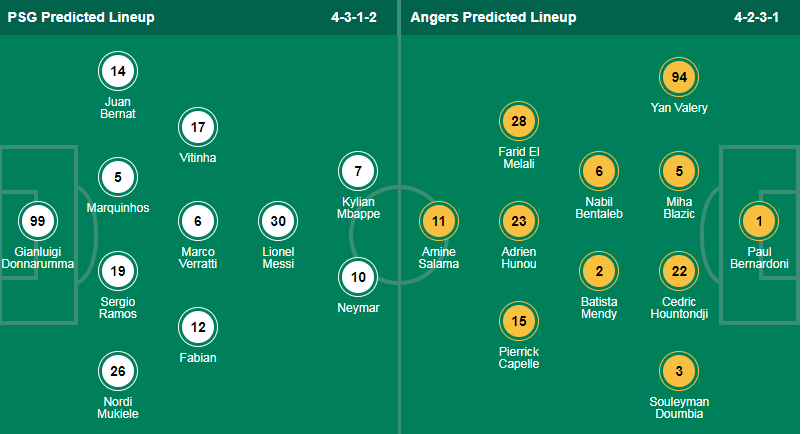The height and width of the screenshot is (434, 801).
Task: Open Nordi Mukiele's number 26 circle
Action: (x=118, y=371)
